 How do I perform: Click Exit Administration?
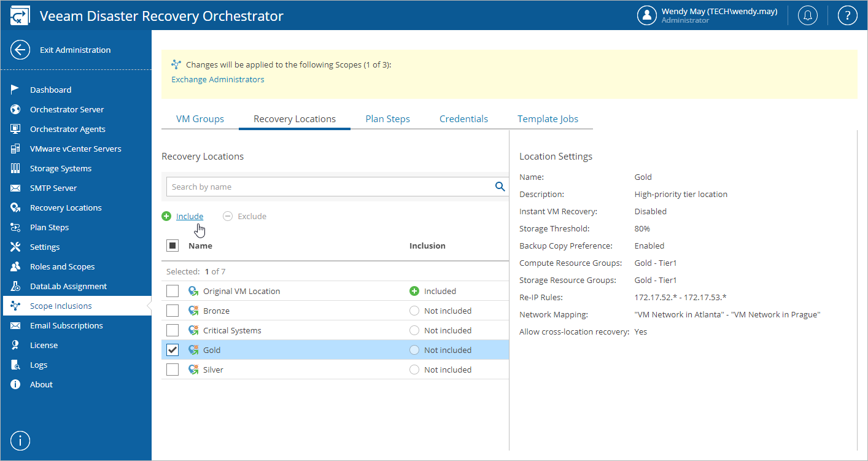point(76,50)
